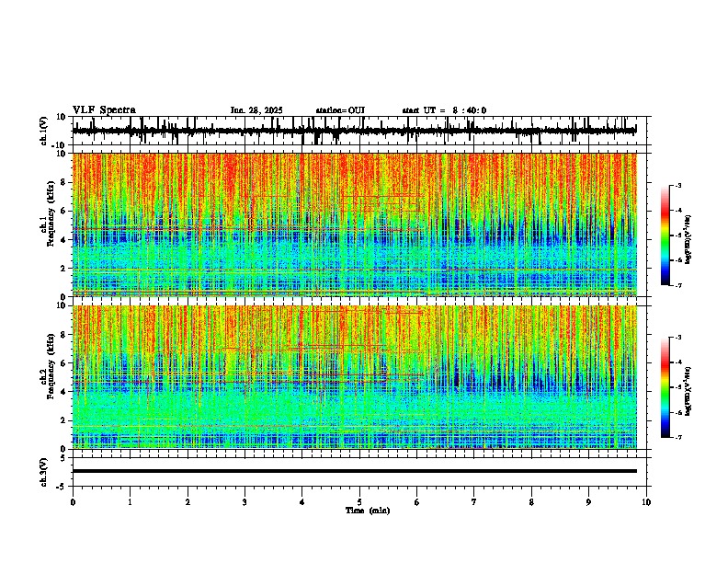Click time axis tick label "8"
Image resolution: width=728 pixels, height=563 pixels.
pyautogui.click(x=531, y=502)
